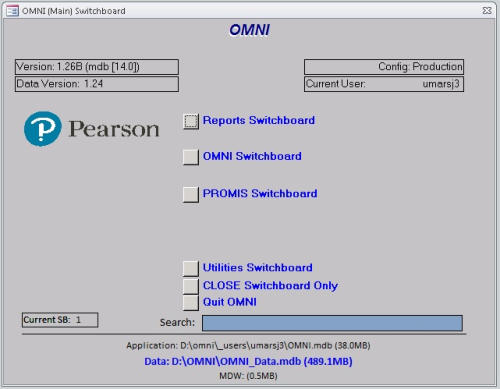Click the PROMIS Switchboard label text

pyautogui.click(x=260, y=194)
